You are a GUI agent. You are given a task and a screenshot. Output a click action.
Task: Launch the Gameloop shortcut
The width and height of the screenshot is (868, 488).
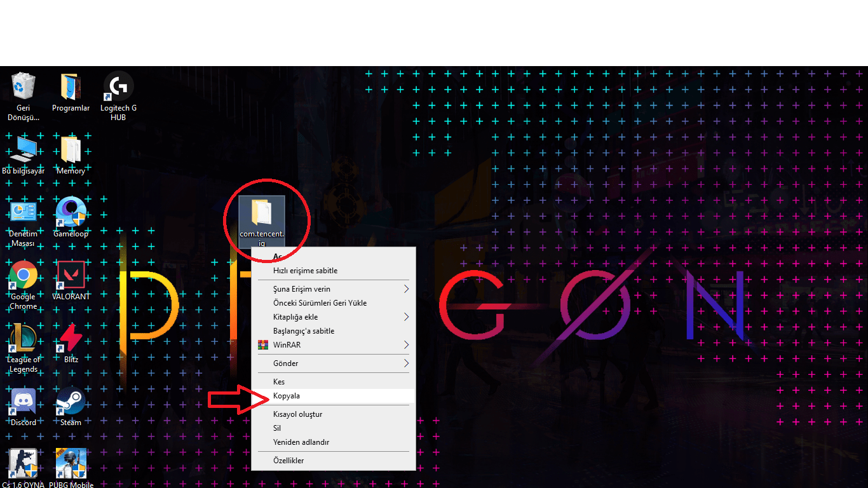[x=71, y=218]
